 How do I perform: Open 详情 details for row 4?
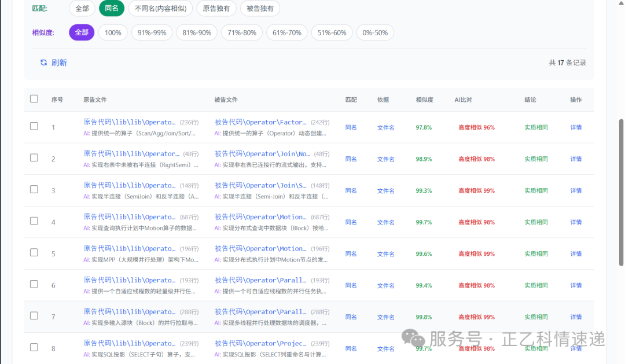[576, 222]
